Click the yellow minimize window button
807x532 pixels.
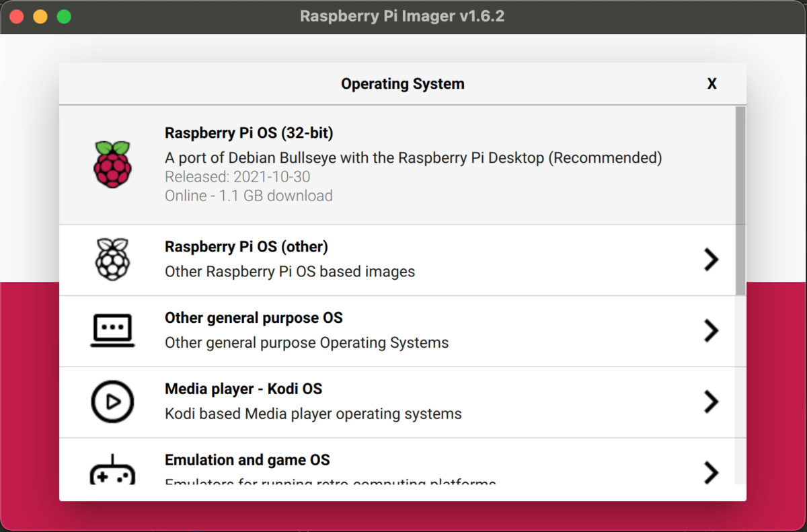40,17
